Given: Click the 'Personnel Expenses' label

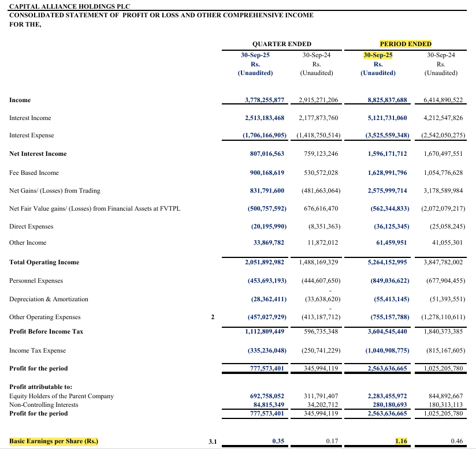Looking at the screenshot, I should point(36,281).
